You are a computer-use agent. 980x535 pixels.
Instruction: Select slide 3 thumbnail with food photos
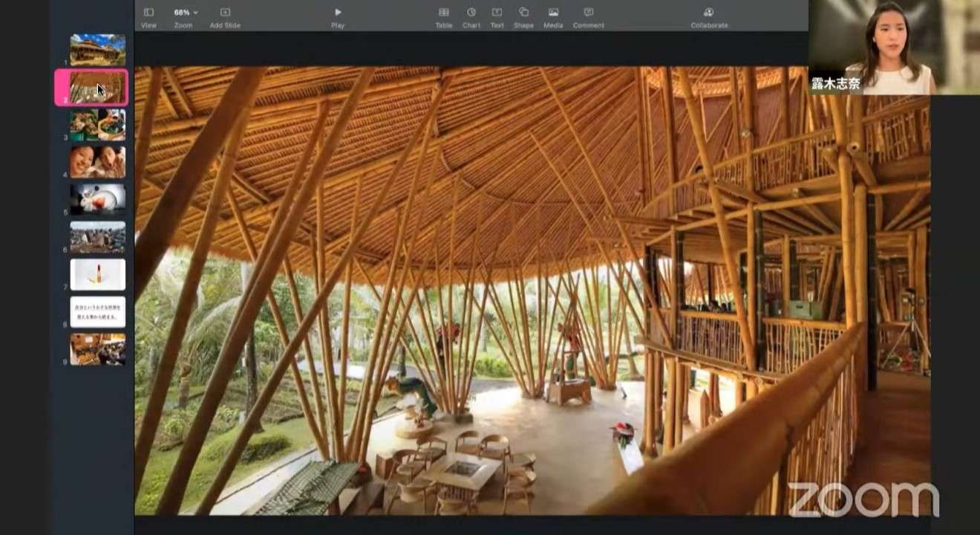pos(98,125)
